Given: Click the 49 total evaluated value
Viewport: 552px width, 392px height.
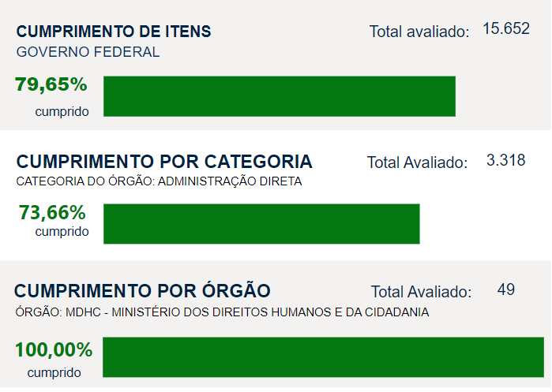Looking at the screenshot, I should coord(506,289).
